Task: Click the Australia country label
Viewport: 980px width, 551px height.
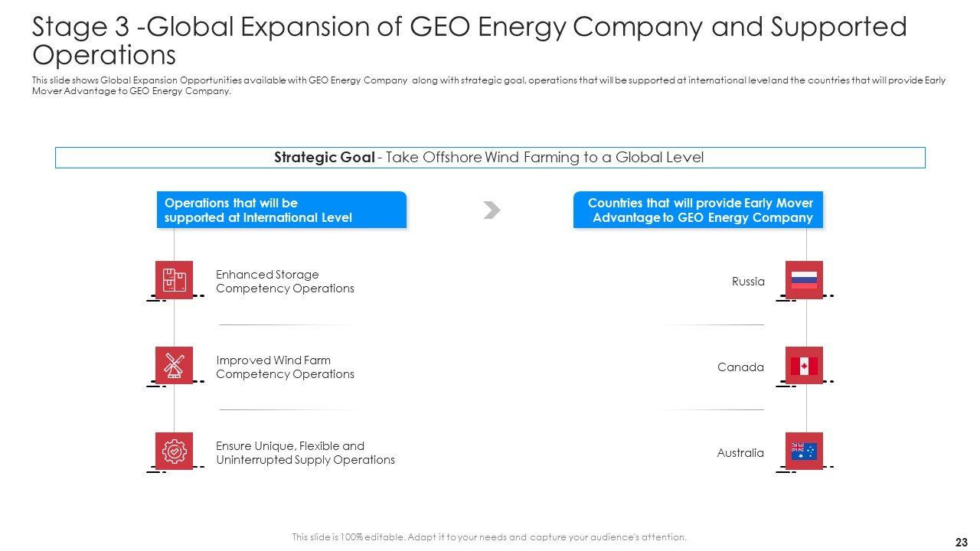Action: point(740,453)
